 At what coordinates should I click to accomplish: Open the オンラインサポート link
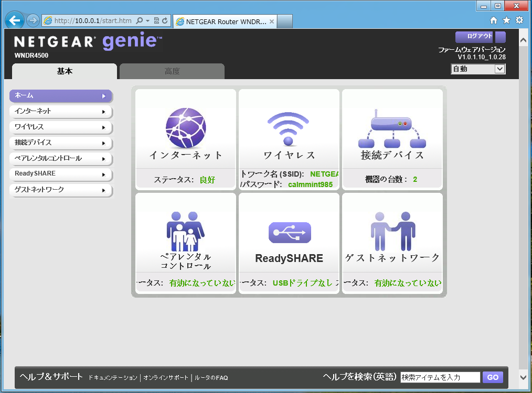[166, 378]
